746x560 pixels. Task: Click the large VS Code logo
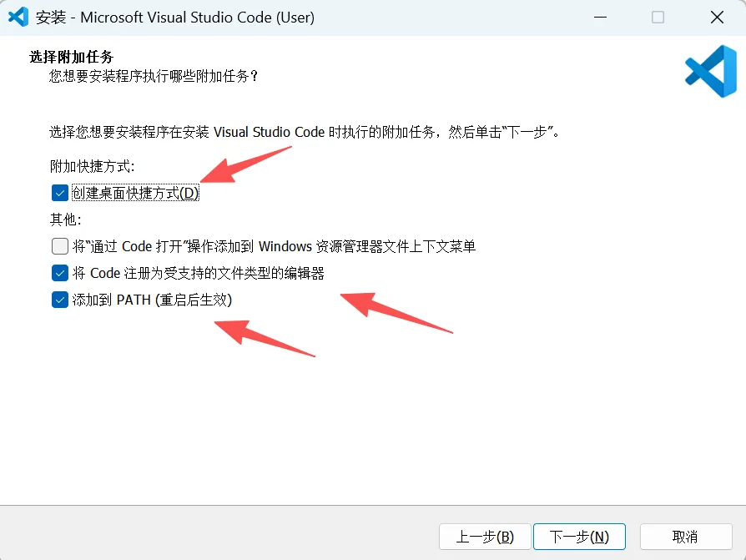pos(711,72)
